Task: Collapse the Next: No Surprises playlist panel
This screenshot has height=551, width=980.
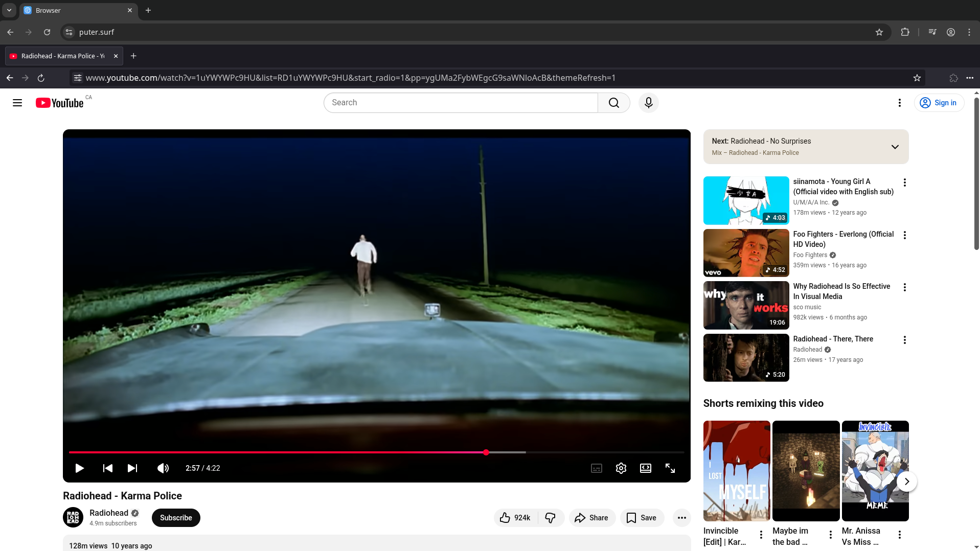Action: [x=895, y=147]
